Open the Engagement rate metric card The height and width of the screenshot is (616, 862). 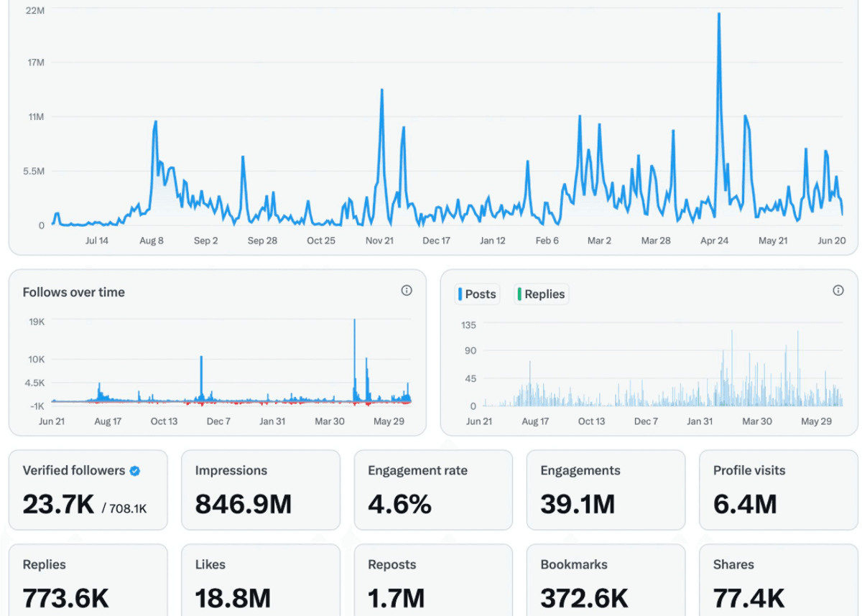433,490
